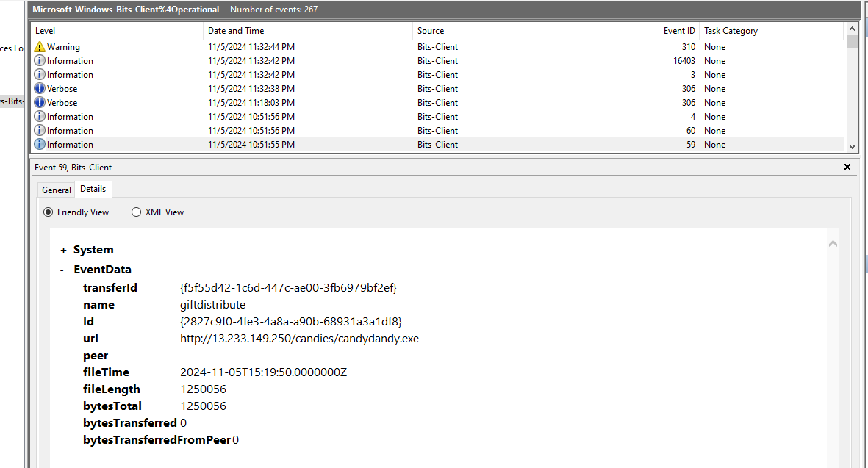Close the Event 59 preview pane
Image resolution: width=868 pixels, height=468 pixels.
[847, 167]
